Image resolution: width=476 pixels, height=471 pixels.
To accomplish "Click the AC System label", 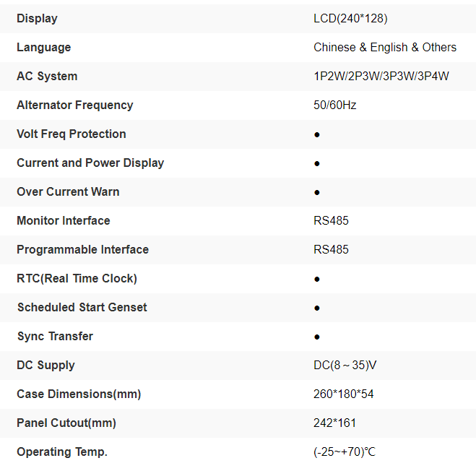I will point(47,76).
